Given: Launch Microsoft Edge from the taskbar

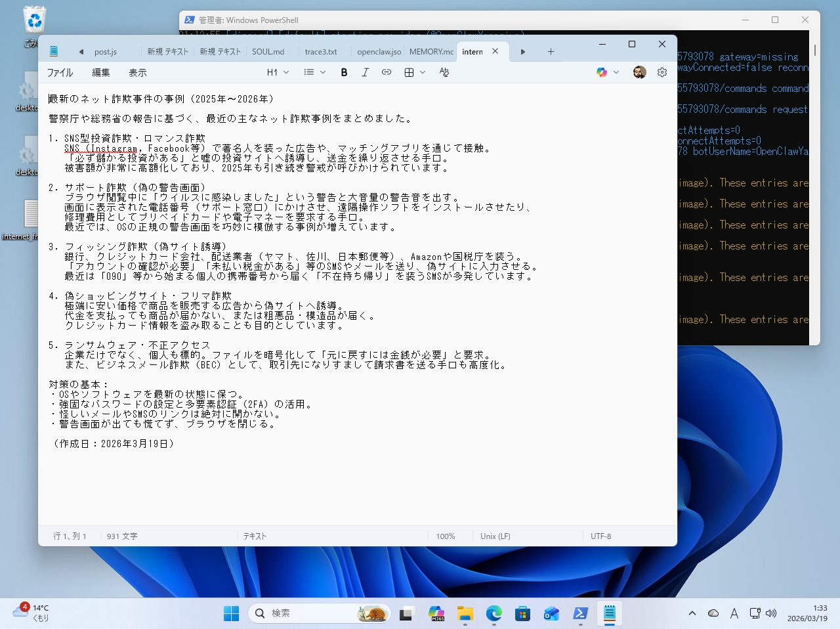Looking at the screenshot, I should click(493, 613).
